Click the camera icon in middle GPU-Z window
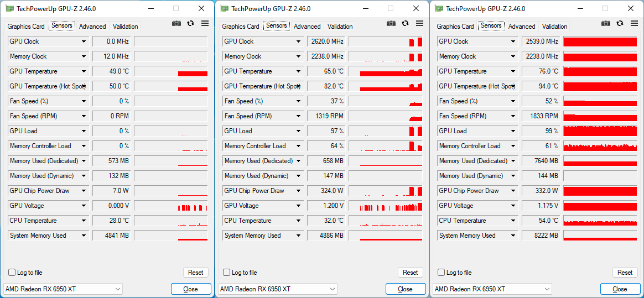The image size is (644, 298). point(391,23)
